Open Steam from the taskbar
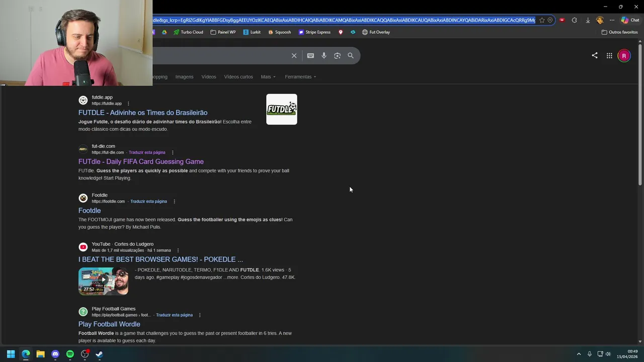This screenshot has height=362, width=644. pos(100,354)
